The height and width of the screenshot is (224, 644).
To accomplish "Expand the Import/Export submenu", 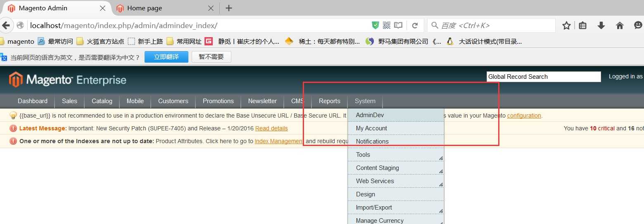I will click(396, 207).
